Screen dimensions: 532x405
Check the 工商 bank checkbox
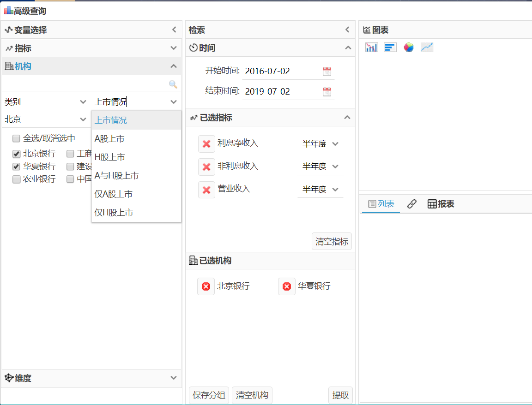70,154
